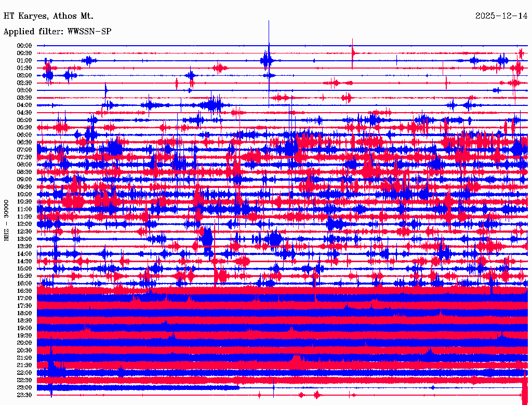This screenshot has height=405, width=532.
Task: Click the 07:30 time label
Action: [24, 157]
